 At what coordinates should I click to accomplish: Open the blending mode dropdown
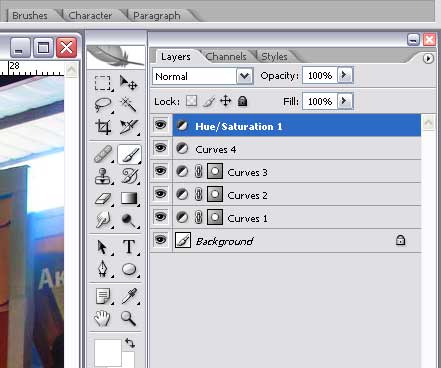point(244,76)
